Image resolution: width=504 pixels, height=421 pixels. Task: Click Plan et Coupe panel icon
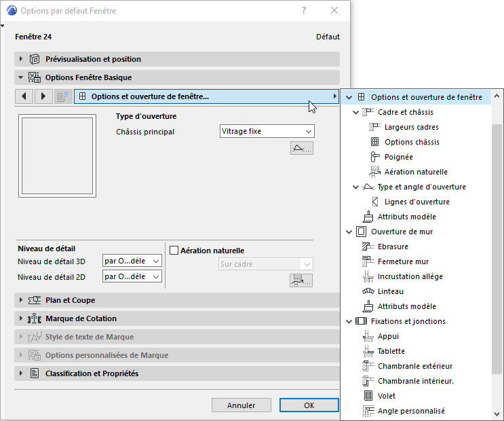tap(35, 300)
